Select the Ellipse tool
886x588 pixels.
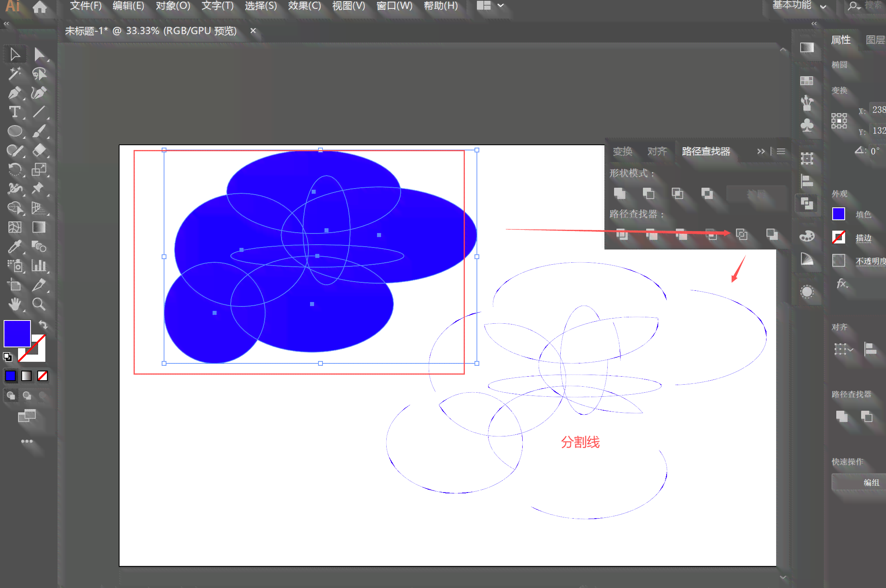[15, 131]
